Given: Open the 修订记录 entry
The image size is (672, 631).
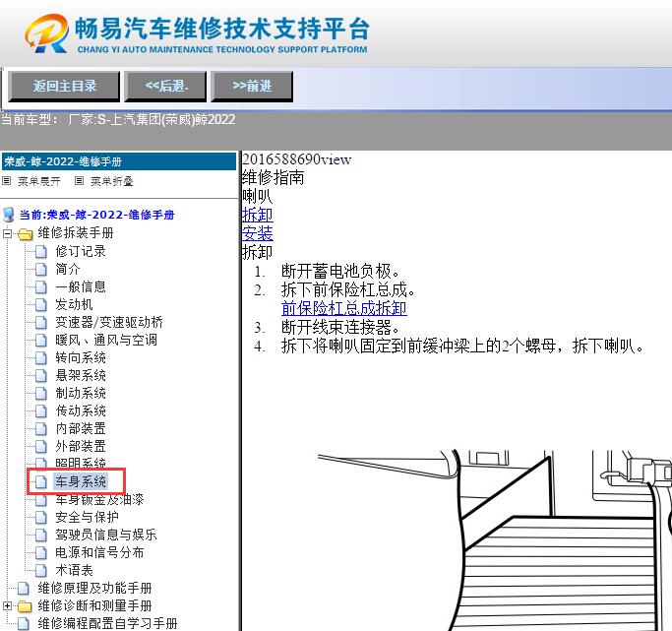Looking at the screenshot, I should 81,251.
